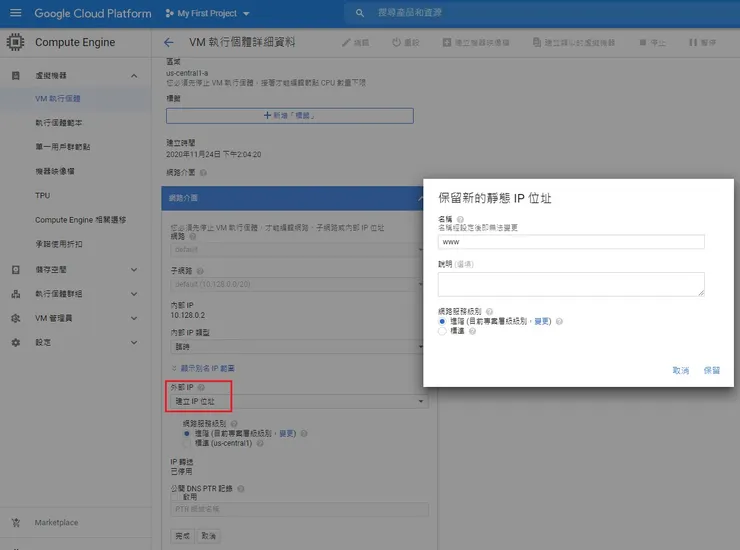Click the pencil edit (編輯) toolbar icon
Image resolution: width=740 pixels, height=550 pixels.
[346, 42]
